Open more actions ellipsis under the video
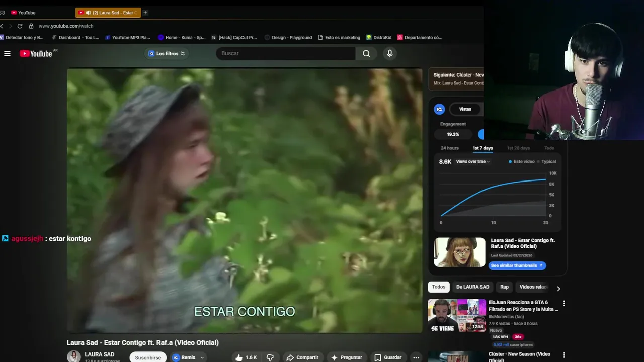644x362 pixels. click(416, 357)
